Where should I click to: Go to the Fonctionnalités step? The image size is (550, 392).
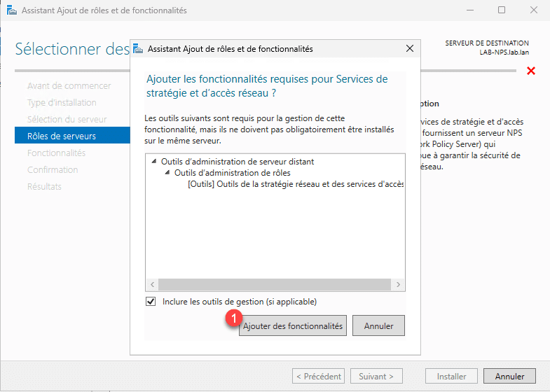tap(56, 153)
